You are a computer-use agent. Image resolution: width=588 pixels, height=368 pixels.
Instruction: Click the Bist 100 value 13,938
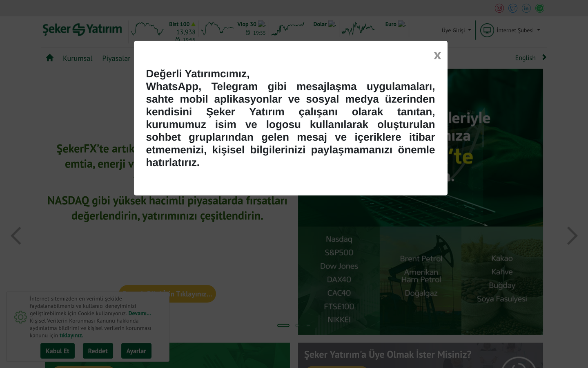[186, 32]
